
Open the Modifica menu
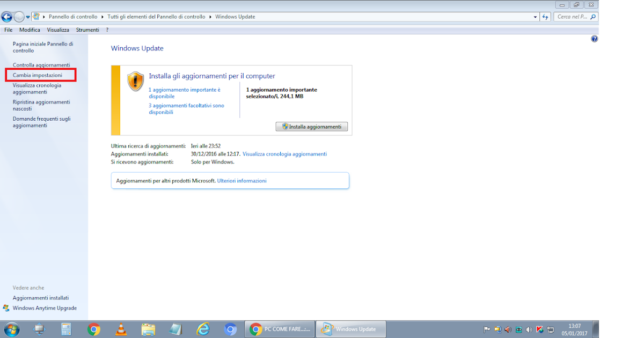30,30
